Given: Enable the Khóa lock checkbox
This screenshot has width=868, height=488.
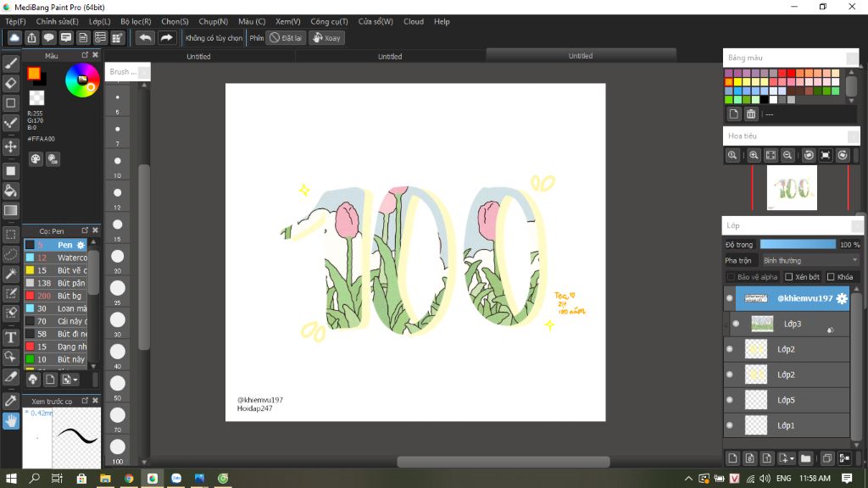Looking at the screenshot, I should [831, 277].
